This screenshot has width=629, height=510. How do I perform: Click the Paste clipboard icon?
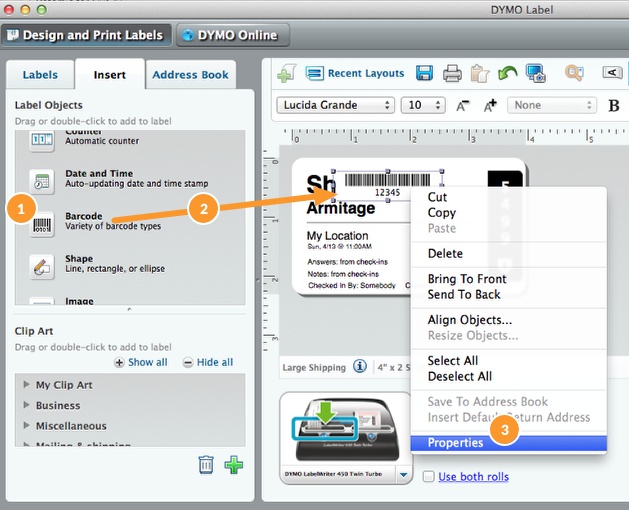[480, 73]
